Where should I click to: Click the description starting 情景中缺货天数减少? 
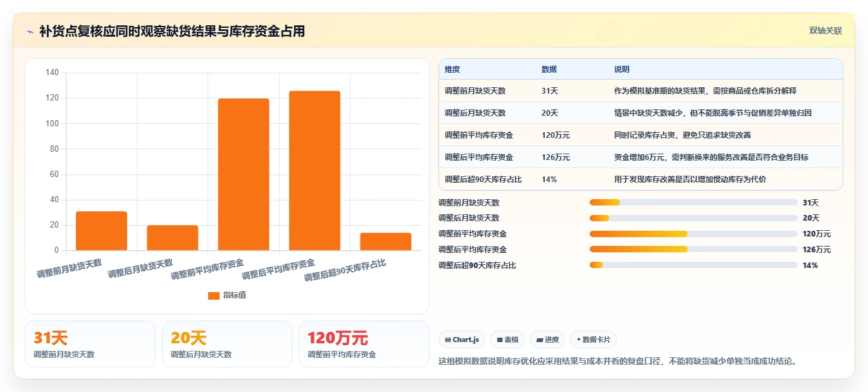(x=713, y=113)
